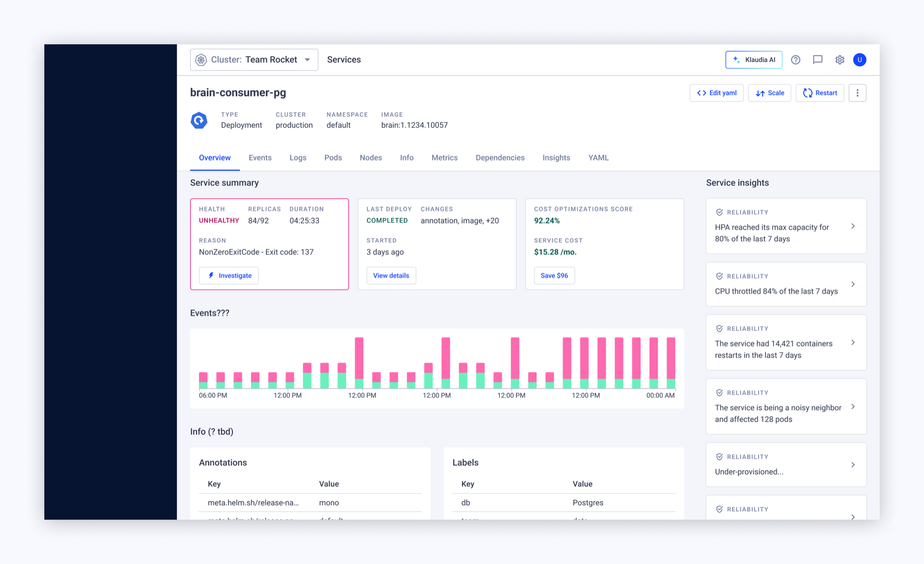924x564 pixels.
Task: Restart the brain-consumer-pg service
Action: point(820,93)
